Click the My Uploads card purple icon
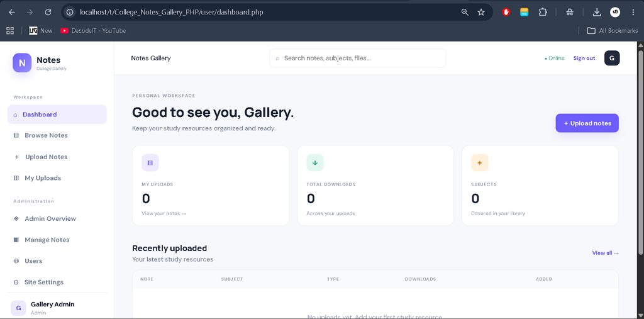 (x=150, y=163)
